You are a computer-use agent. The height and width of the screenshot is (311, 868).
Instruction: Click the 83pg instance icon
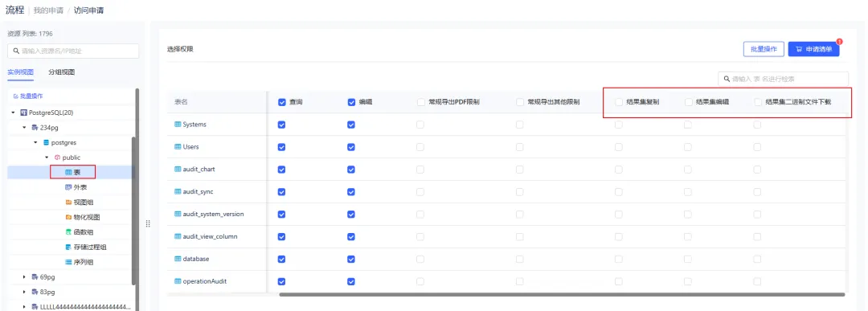click(35, 292)
